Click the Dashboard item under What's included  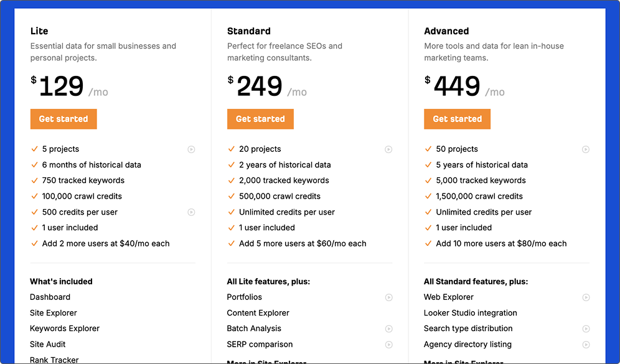tap(50, 297)
